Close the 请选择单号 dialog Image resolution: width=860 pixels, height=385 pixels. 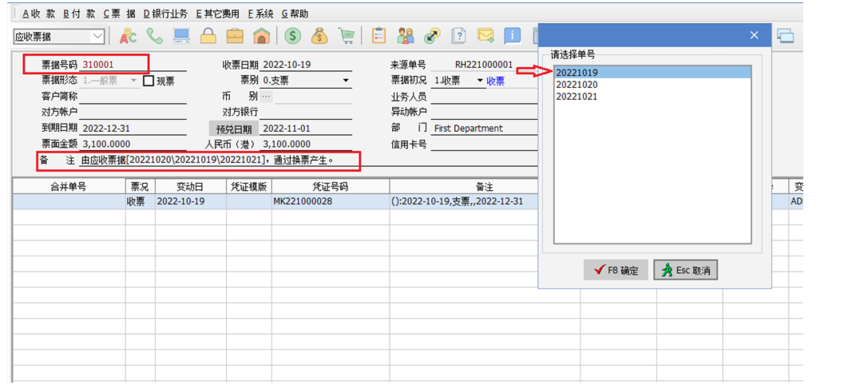(x=754, y=35)
